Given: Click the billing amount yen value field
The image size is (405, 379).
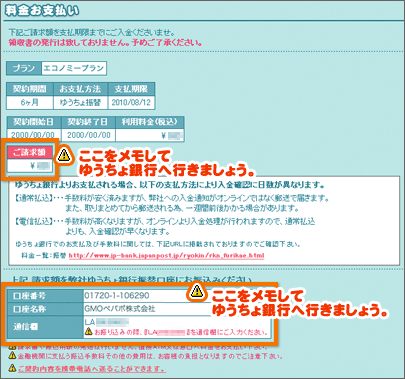Looking at the screenshot, I should 30,166.
